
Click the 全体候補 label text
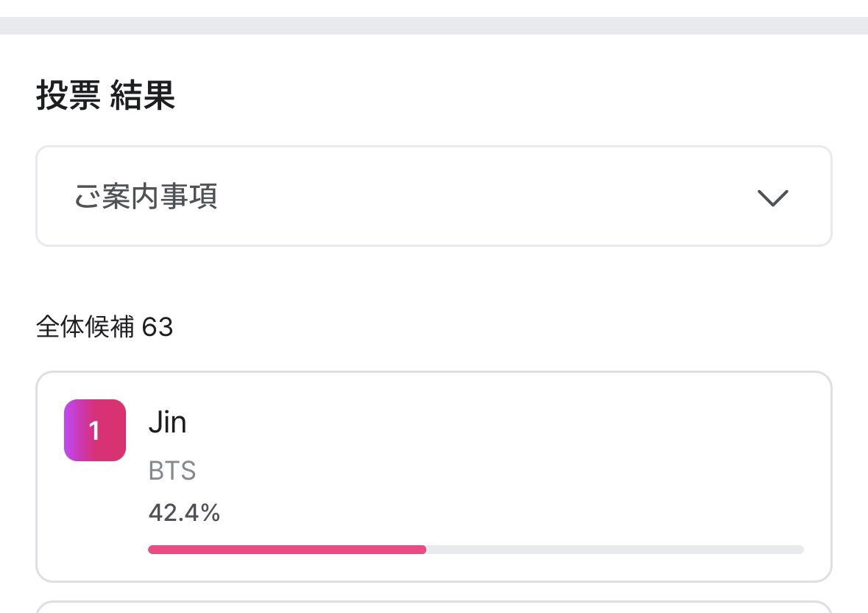coord(85,327)
